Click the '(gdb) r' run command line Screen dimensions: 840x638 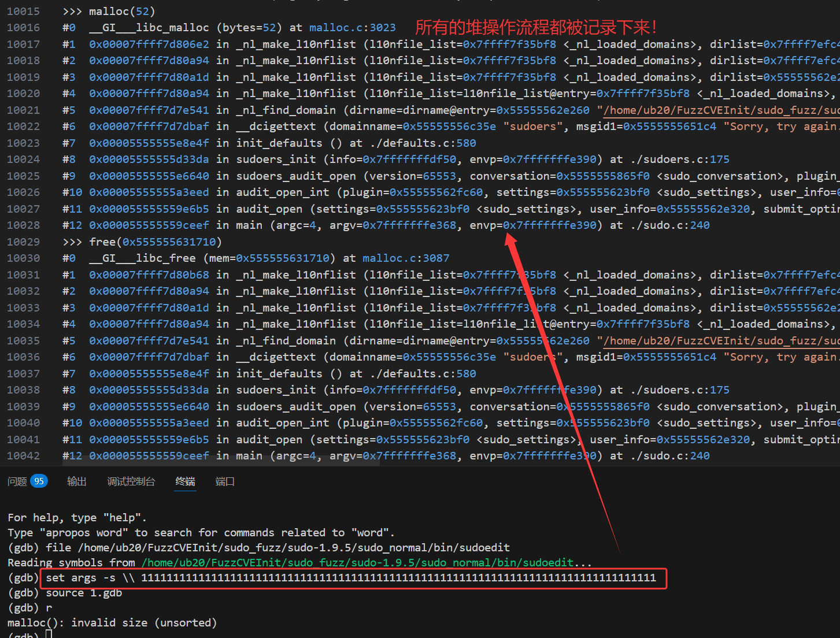(30, 608)
